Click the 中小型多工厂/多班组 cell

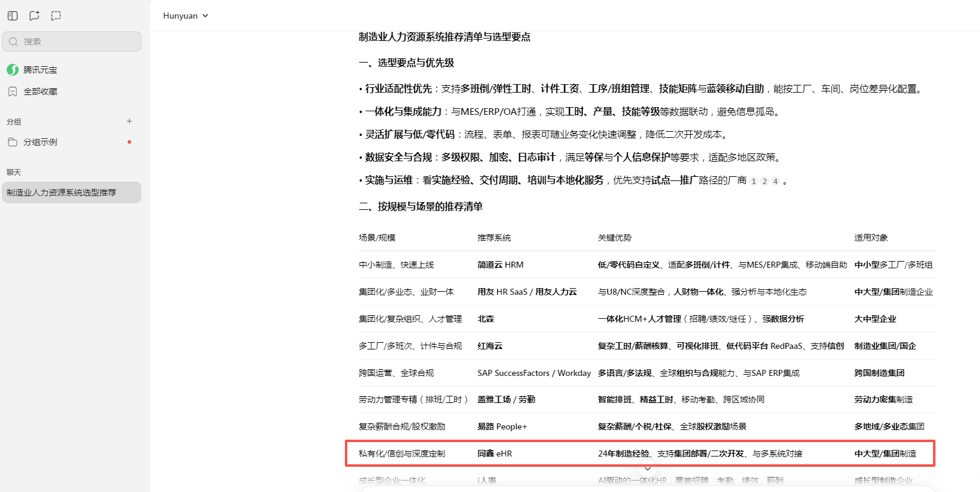[x=893, y=265]
